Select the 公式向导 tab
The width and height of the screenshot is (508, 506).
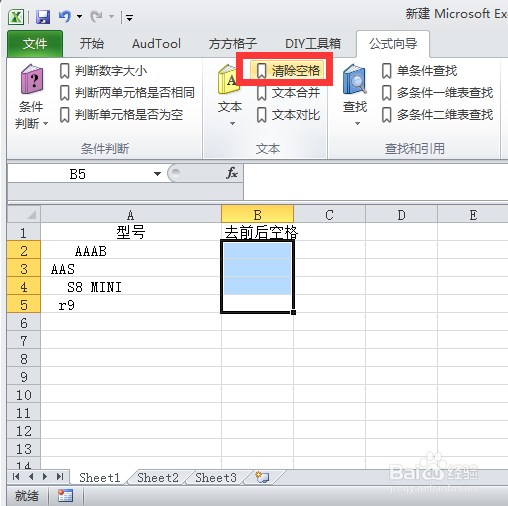(x=393, y=44)
